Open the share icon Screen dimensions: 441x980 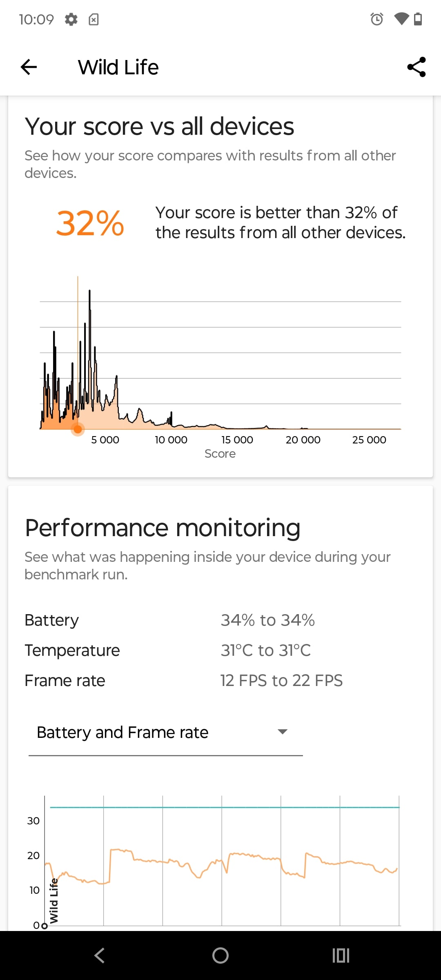(416, 67)
